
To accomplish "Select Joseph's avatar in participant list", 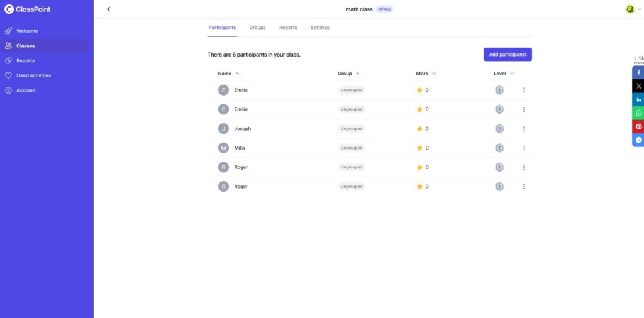I will coord(223,128).
